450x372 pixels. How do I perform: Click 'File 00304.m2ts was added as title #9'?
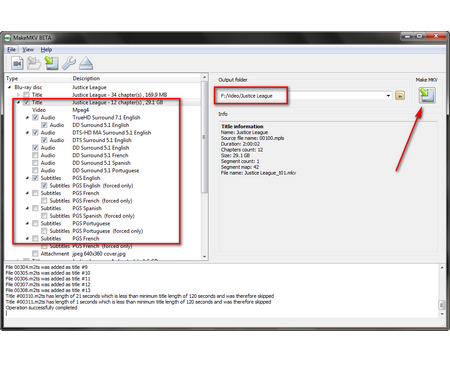pyautogui.click(x=46, y=267)
